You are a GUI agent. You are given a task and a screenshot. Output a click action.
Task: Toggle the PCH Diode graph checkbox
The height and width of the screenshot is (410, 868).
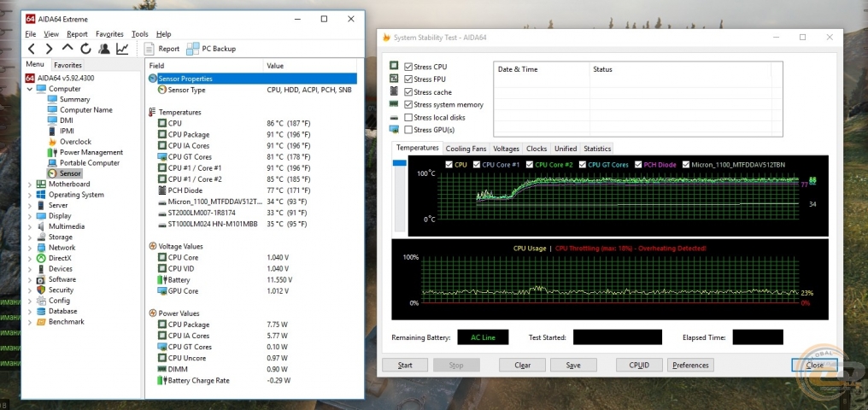click(638, 165)
